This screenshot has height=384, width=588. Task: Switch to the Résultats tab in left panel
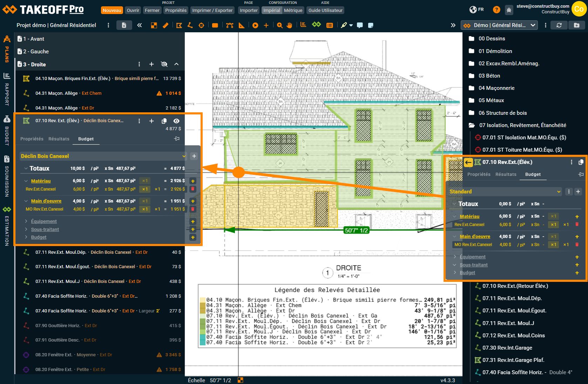click(x=59, y=139)
